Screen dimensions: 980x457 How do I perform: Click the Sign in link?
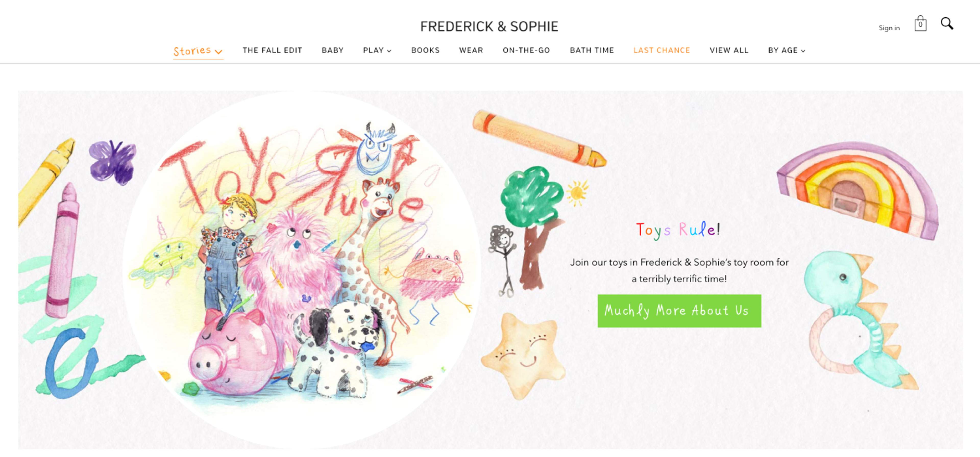[889, 28]
